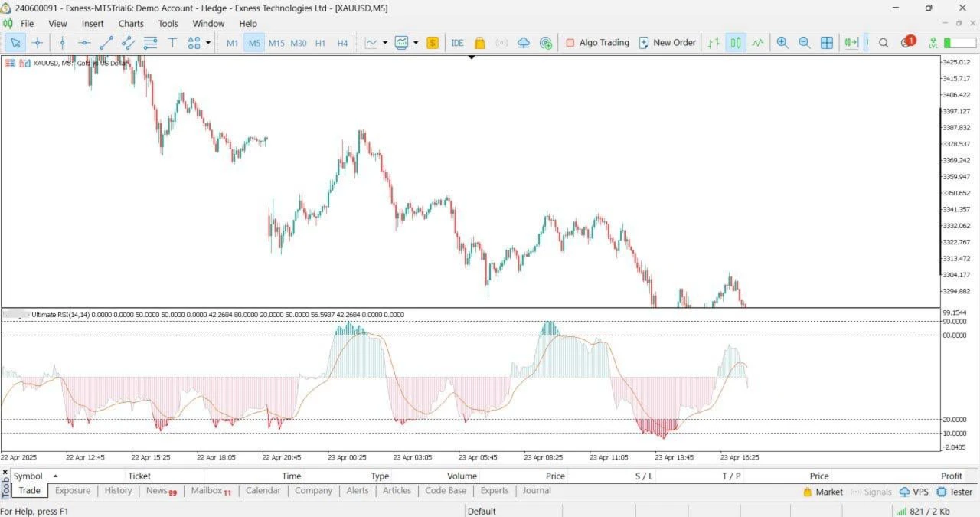Open VPS from the toolbox bar

coord(914,492)
